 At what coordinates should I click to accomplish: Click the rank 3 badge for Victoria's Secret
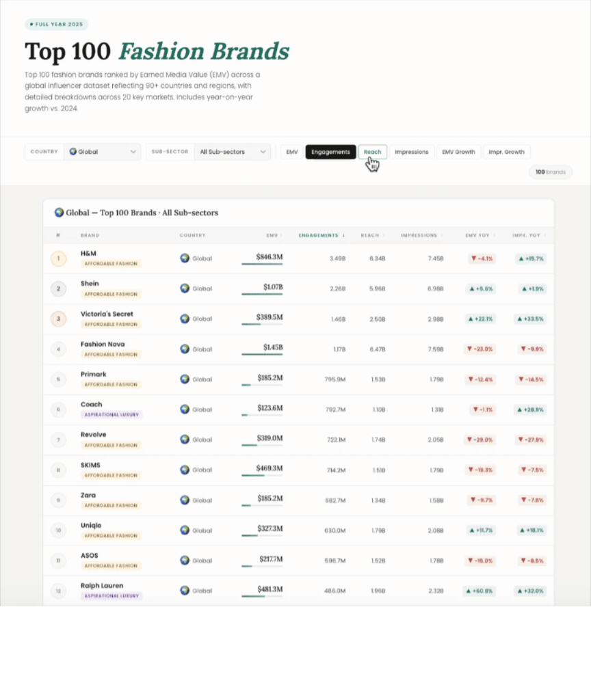59,319
